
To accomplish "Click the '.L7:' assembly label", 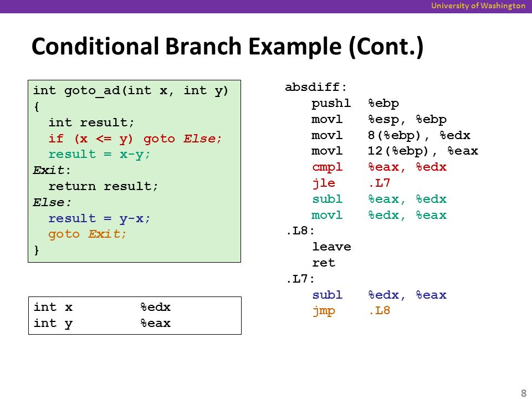I will point(300,279).
